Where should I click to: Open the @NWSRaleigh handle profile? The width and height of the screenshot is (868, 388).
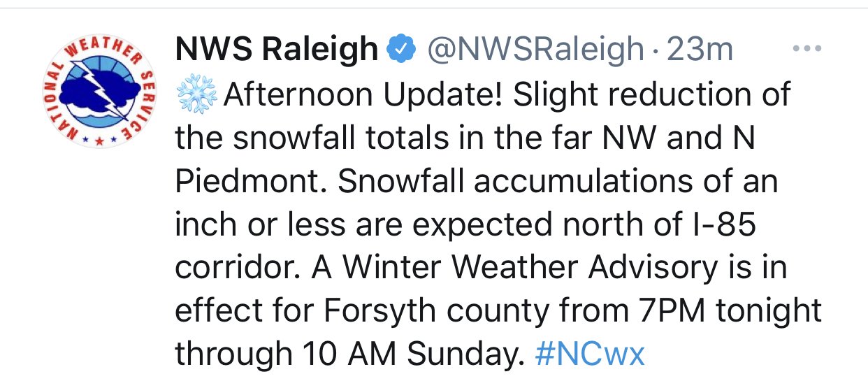coord(535,50)
